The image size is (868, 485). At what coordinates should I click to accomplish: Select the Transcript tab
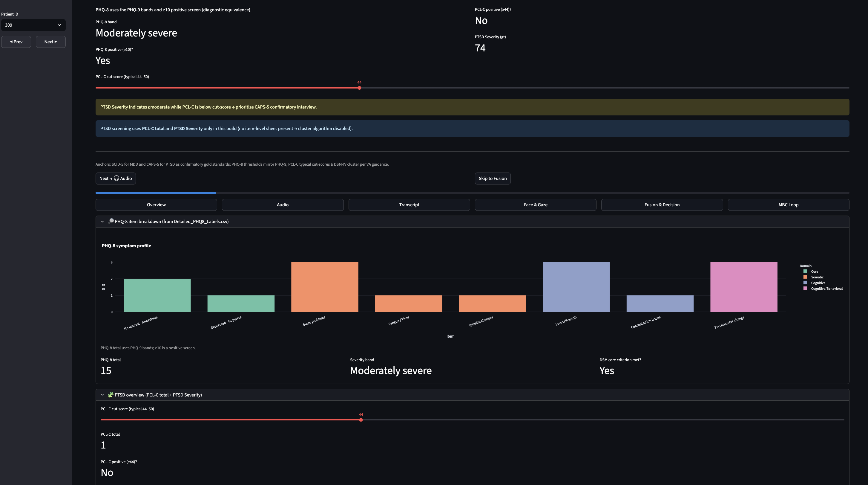[409, 205]
